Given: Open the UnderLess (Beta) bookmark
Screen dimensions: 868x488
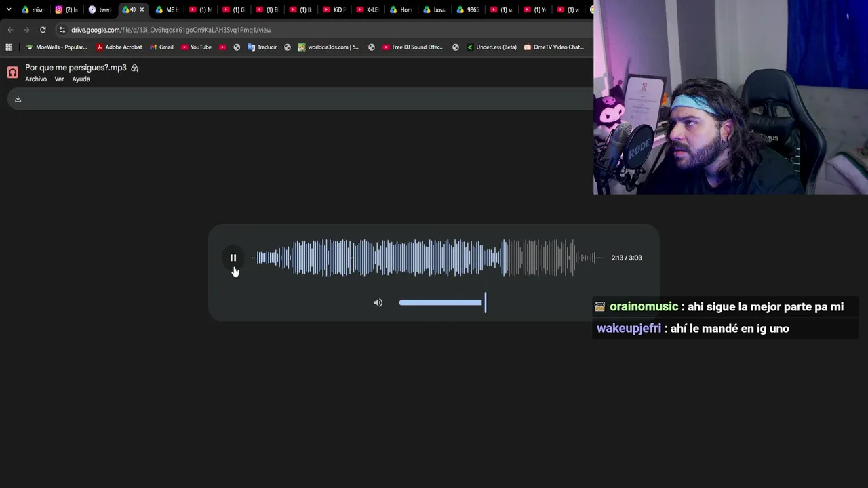Looking at the screenshot, I should click(492, 47).
